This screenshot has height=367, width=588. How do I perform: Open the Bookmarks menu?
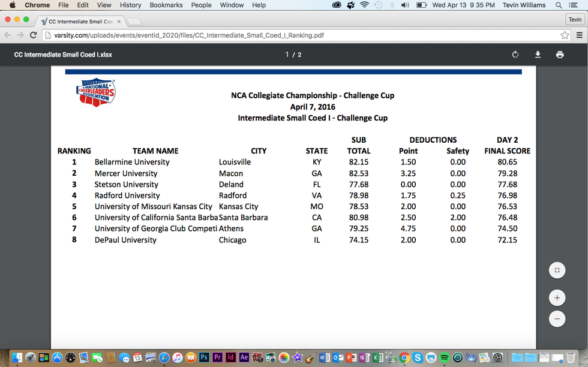(x=166, y=5)
